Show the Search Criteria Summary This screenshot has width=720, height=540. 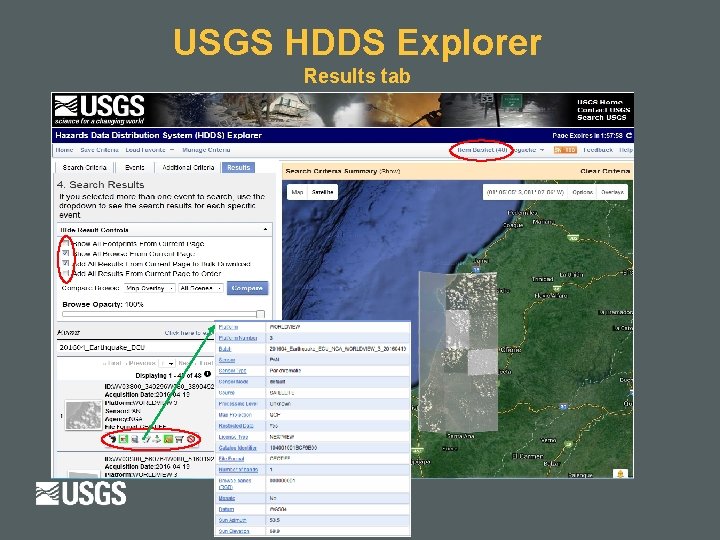click(x=389, y=171)
